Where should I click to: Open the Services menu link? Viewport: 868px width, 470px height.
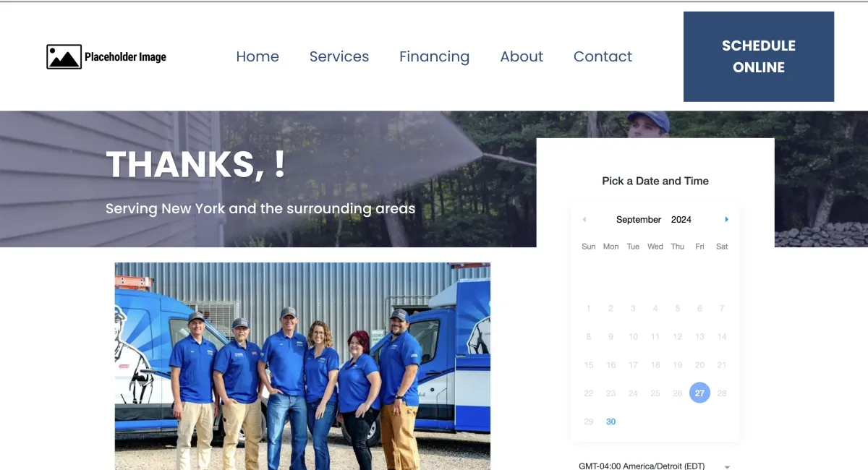339,56
